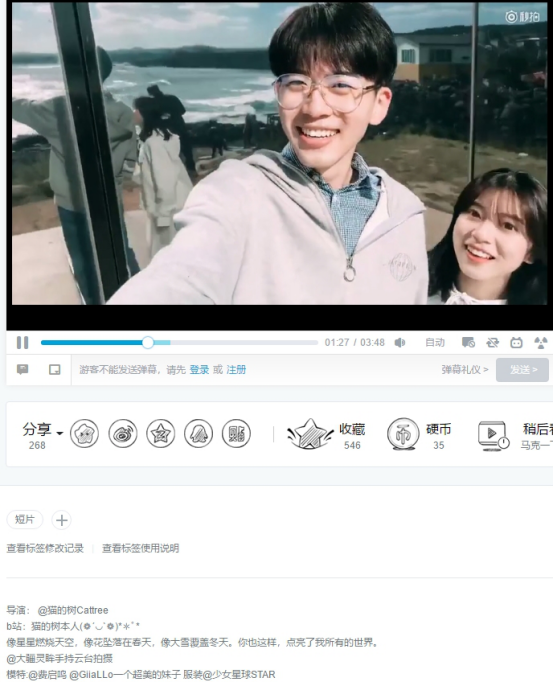Click the bilibili TV widescreen icon
Screen dimensions: 554x682
pos(516,342)
